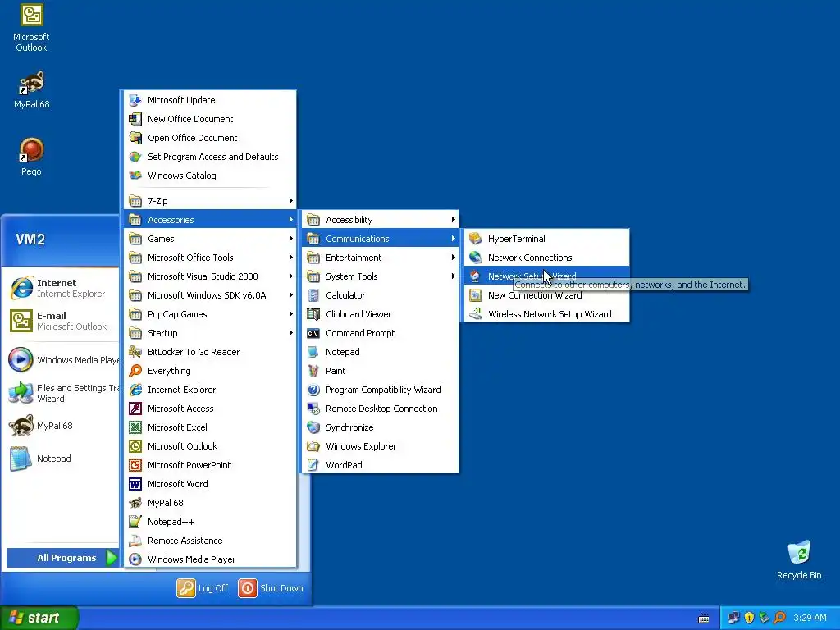Expand the System Tools submenu arrow
This screenshot has height=630, width=840.
(x=453, y=276)
